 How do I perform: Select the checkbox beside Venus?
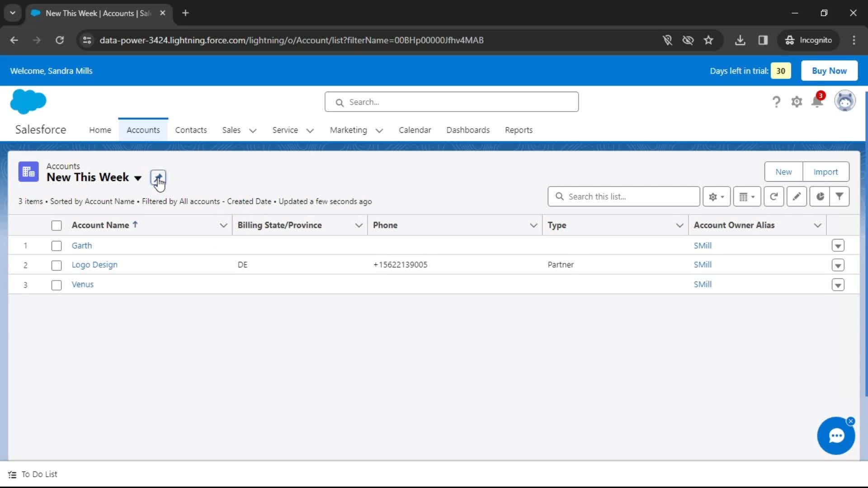tap(56, 285)
